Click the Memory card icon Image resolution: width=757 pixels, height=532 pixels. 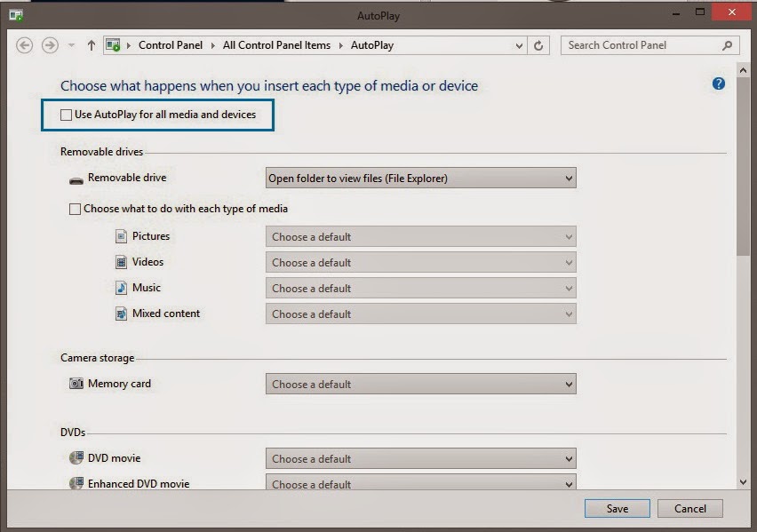point(75,384)
